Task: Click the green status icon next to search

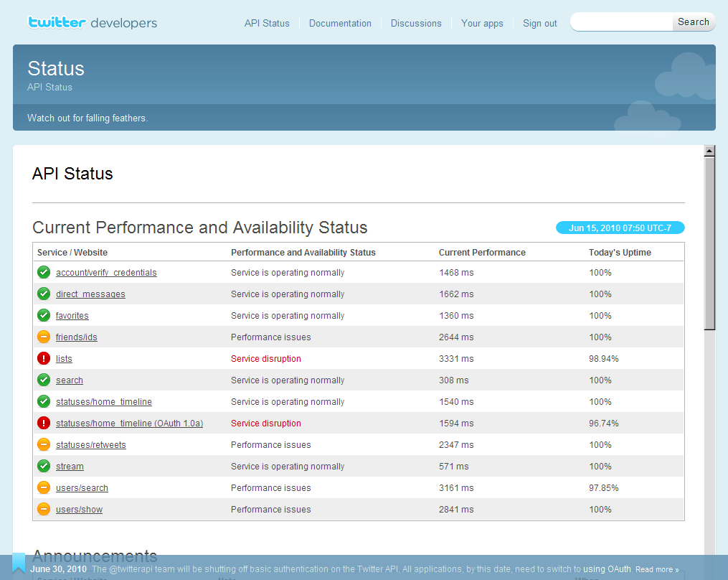Action: pos(44,380)
